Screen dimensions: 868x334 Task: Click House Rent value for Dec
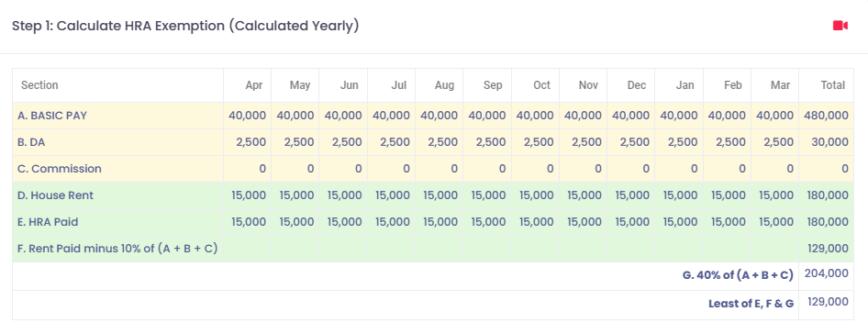[x=631, y=195]
